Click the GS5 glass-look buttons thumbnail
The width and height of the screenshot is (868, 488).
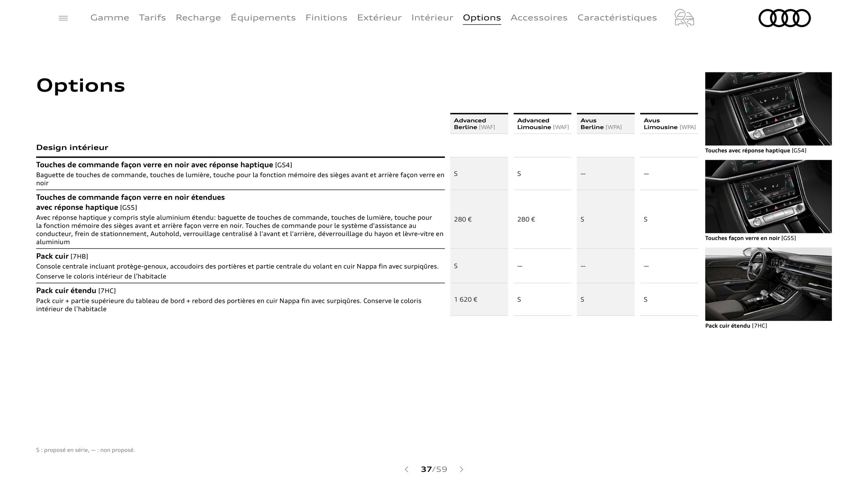pos(768,196)
